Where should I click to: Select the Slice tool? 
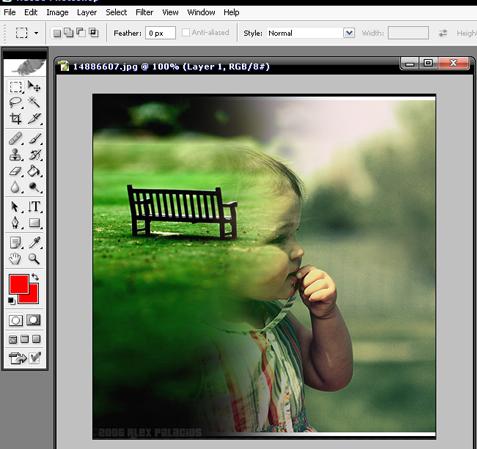pos(34,118)
